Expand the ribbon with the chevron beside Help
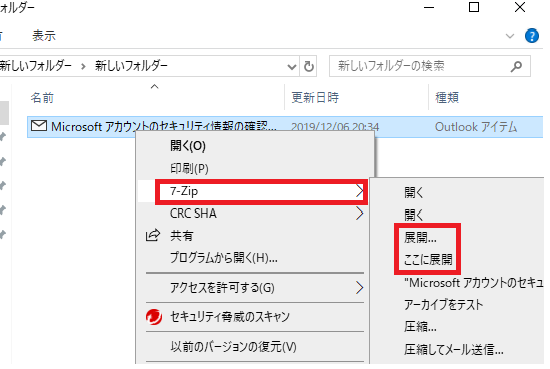Viewport: 550px width, 369px height. pos(510,36)
